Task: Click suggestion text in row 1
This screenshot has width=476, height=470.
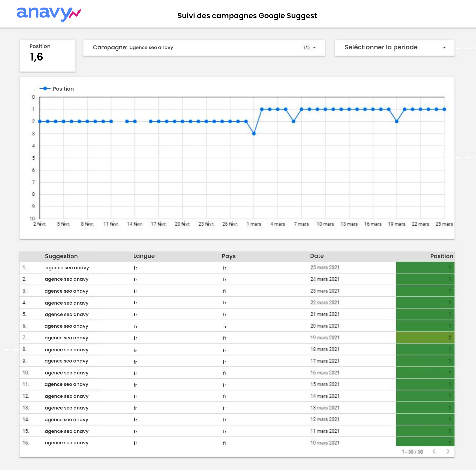Action: (67, 268)
